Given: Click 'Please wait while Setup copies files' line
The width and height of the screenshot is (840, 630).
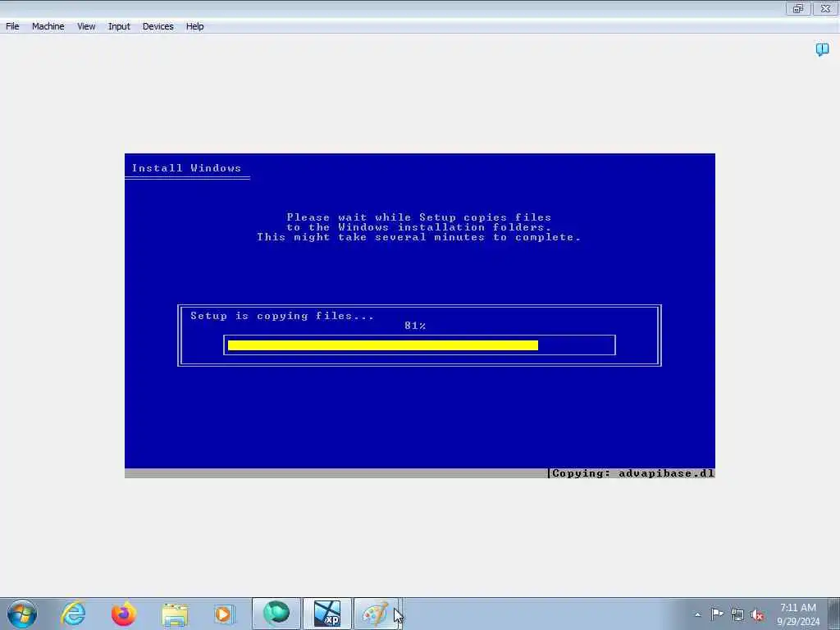Looking at the screenshot, I should pos(419,217).
